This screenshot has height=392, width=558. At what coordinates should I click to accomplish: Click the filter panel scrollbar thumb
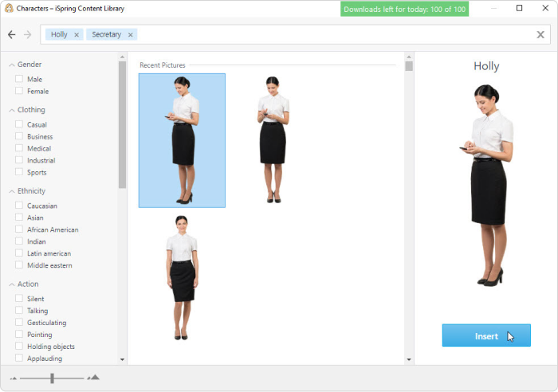click(123, 124)
